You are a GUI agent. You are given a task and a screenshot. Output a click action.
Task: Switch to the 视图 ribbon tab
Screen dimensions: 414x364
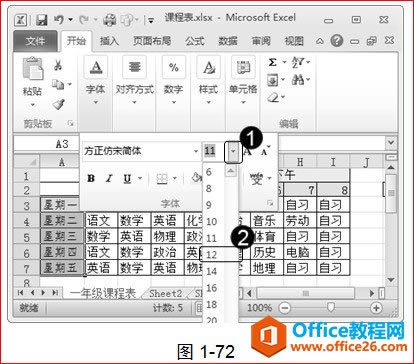(x=294, y=41)
